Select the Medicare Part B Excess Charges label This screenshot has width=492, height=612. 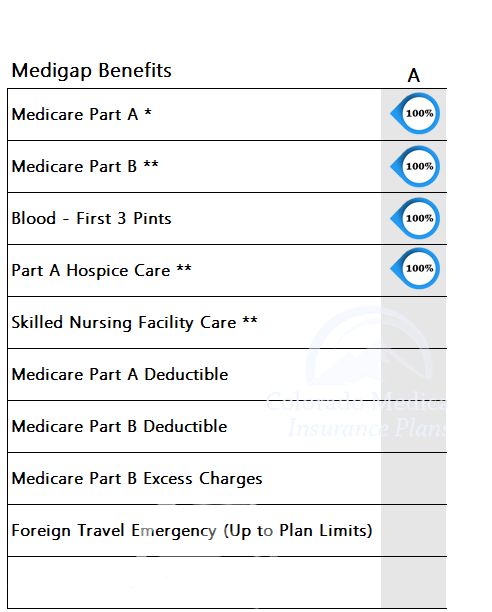[137, 479]
